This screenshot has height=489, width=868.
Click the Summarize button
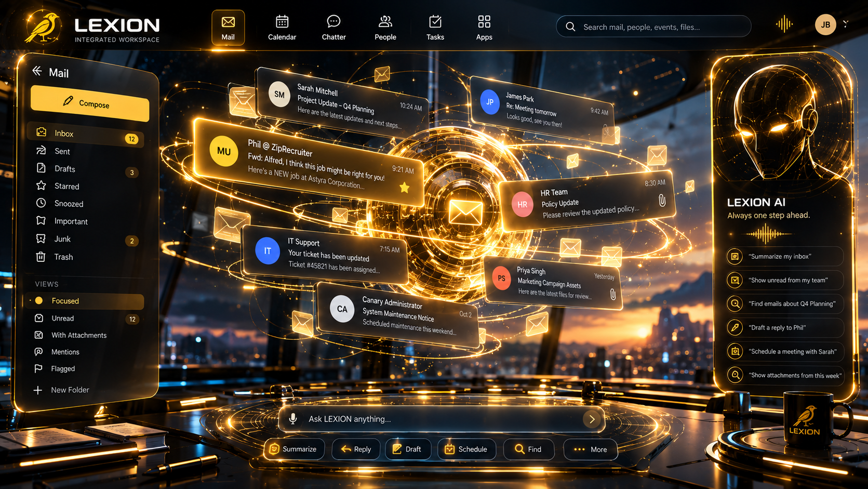(294, 449)
